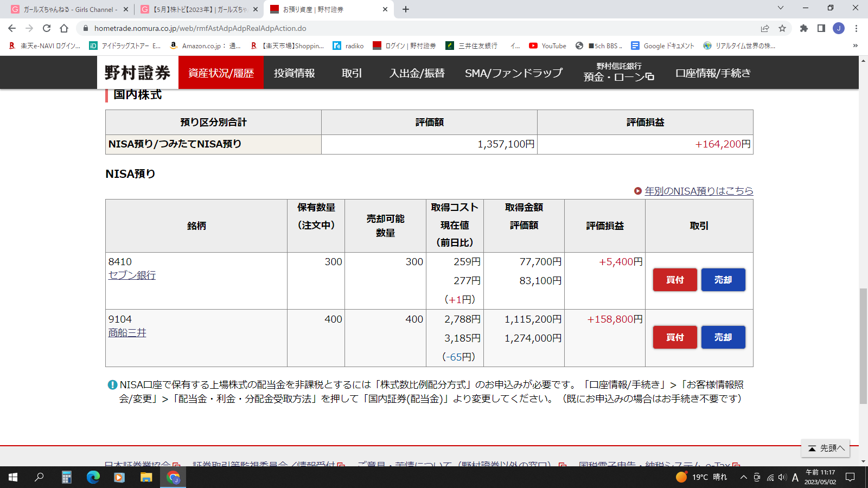Click the 野村證券 logo
The image size is (868, 488).
[137, 73]
